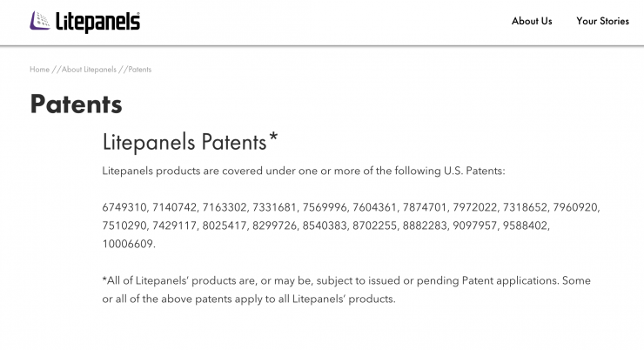The image size is (644, 350).
Task: Go to the Home breadcrumb link
Action: (39, 70)
